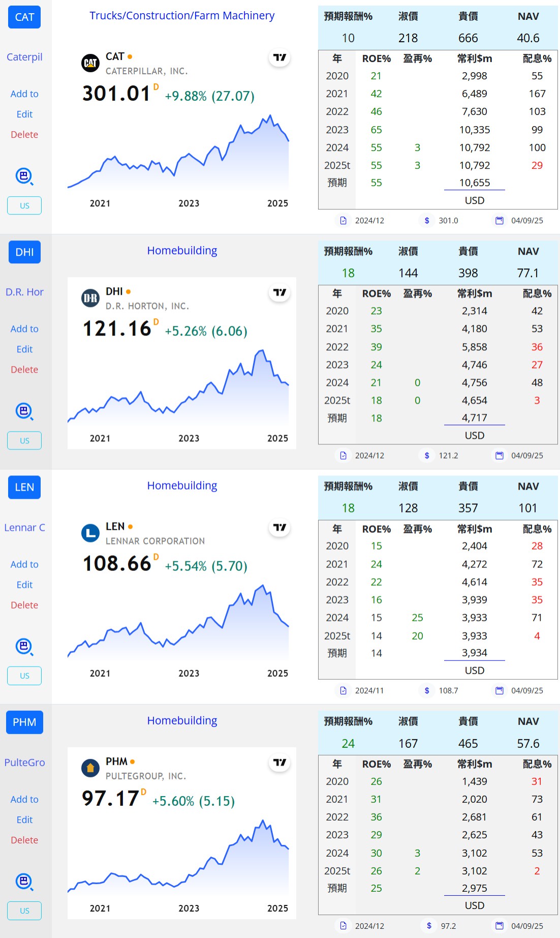The image size is (560, 938).
Task: Open the Homebuilding link above PHM chart
Action: (182, 720)
